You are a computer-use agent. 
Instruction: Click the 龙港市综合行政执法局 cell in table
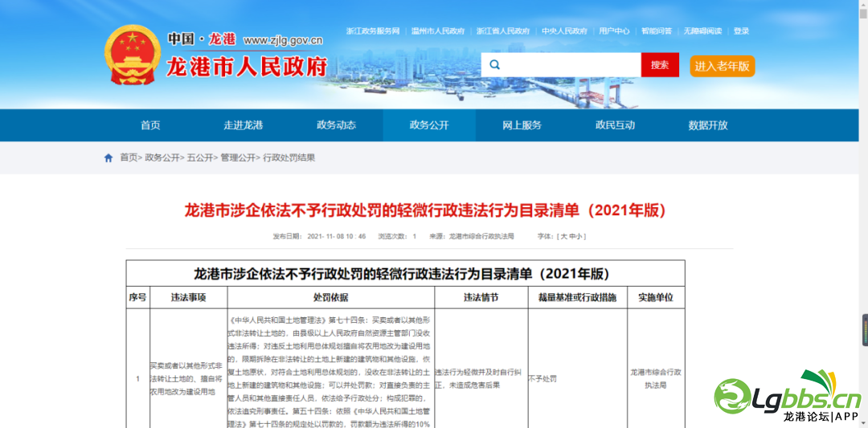[x=656, y=379]
